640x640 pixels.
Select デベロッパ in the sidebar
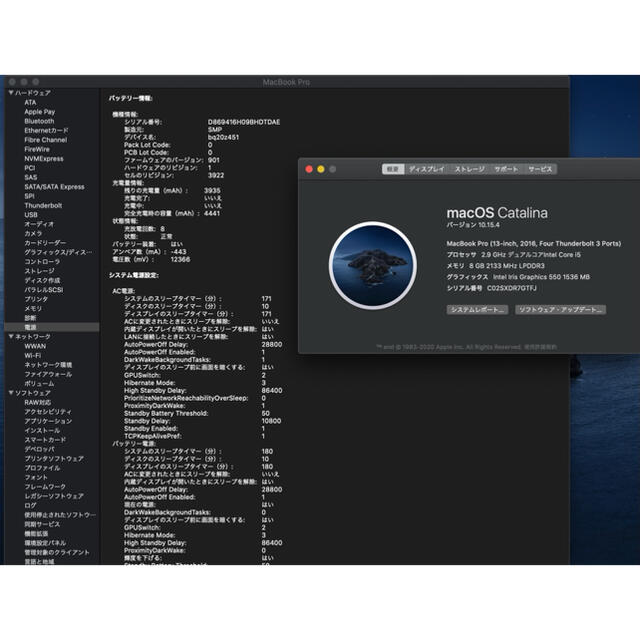39,449
